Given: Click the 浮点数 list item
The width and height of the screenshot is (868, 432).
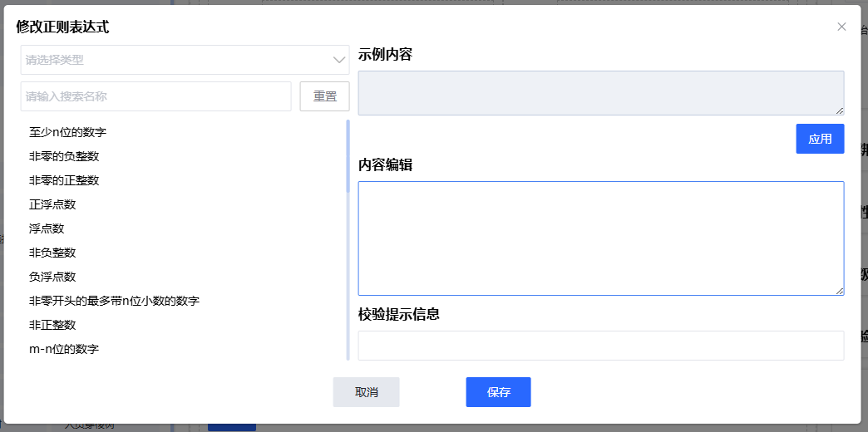Looking at the screenshot, I should click(x=47, y=228).
